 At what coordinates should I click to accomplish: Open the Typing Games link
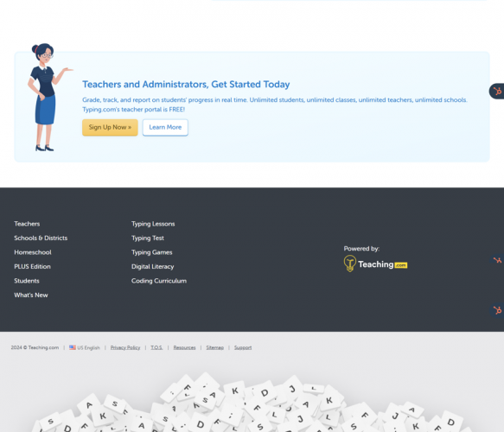151,252
